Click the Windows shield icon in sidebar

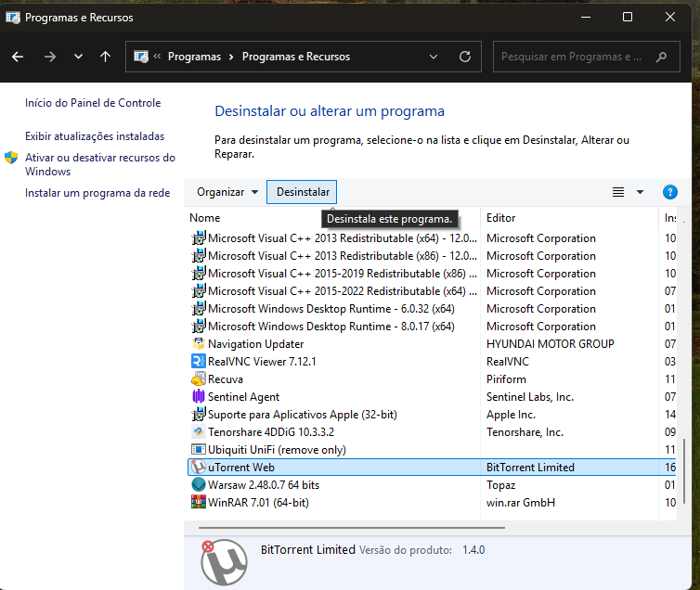11,158
